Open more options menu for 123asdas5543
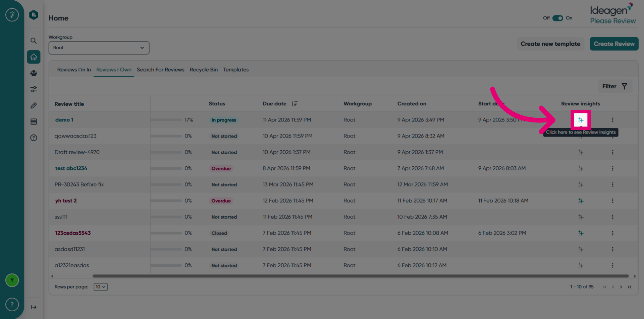The image size is (644, 319). click(612, 233)
